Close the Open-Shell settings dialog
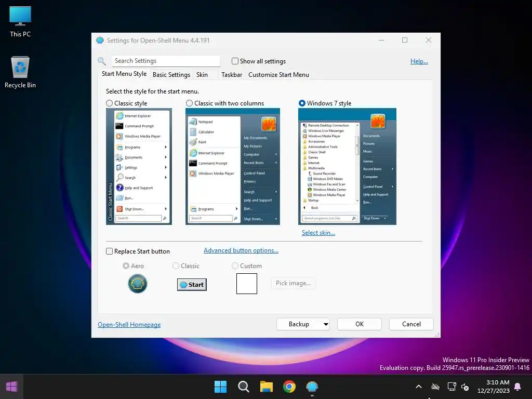Screen dimensions: 532x399 point(429,40)
